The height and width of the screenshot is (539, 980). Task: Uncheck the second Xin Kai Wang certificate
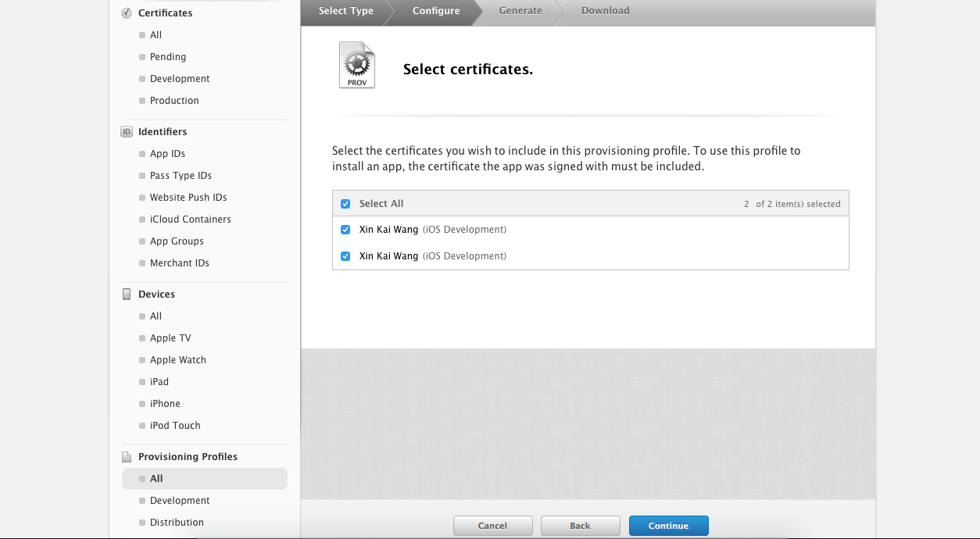pyautogui.click(x=345, y=256)
